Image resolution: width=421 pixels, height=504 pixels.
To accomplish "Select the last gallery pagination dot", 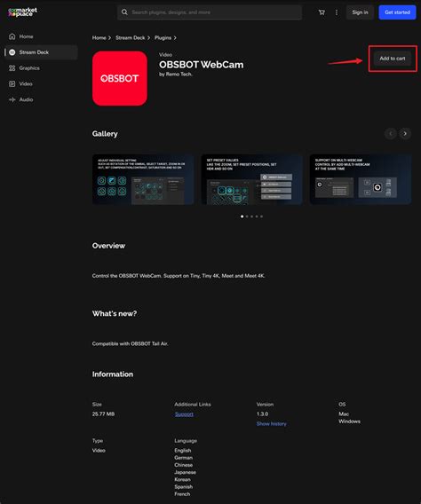I will point(261,217).
